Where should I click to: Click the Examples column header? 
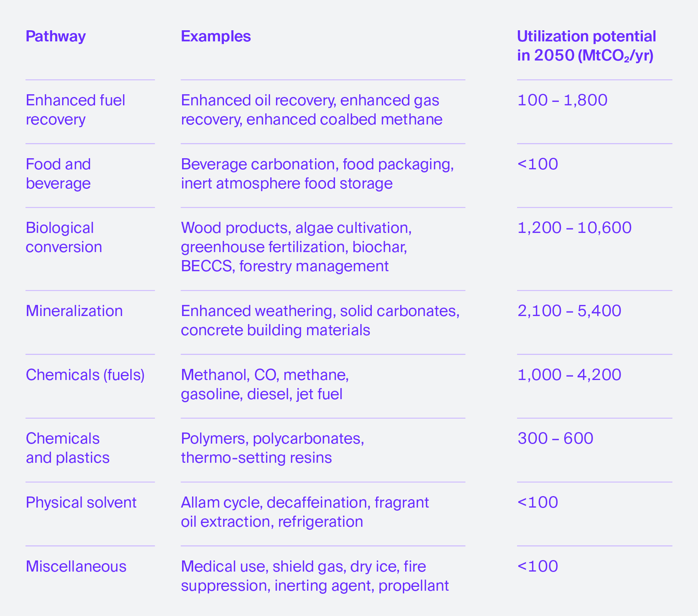(216, 36)
